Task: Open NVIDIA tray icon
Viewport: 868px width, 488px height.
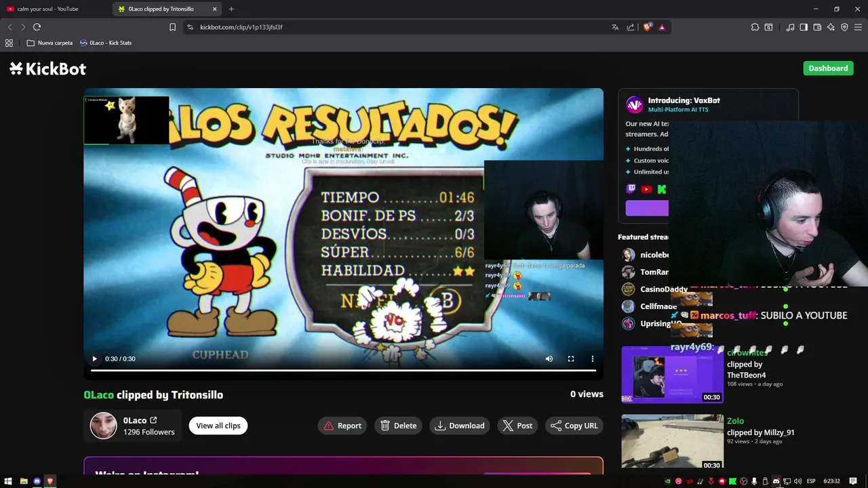Action: point(667,481)
